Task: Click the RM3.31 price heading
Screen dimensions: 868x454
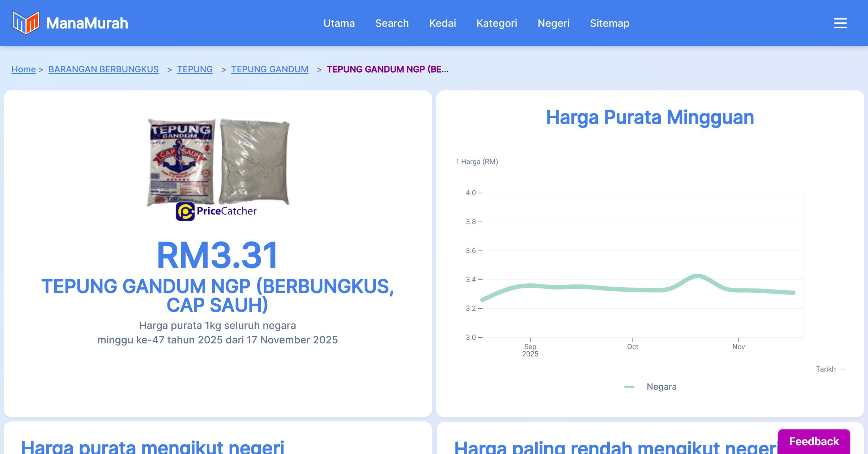Action: click(218, 255)
